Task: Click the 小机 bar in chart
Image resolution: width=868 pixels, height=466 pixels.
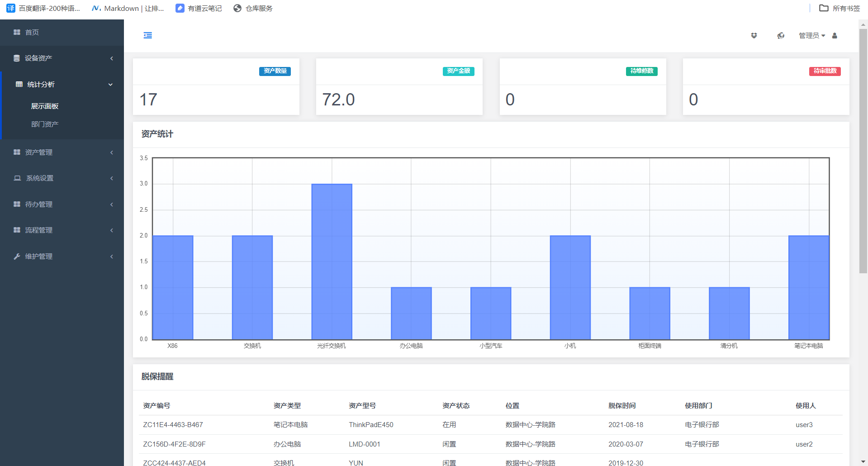Action: [x=570, y=287]
